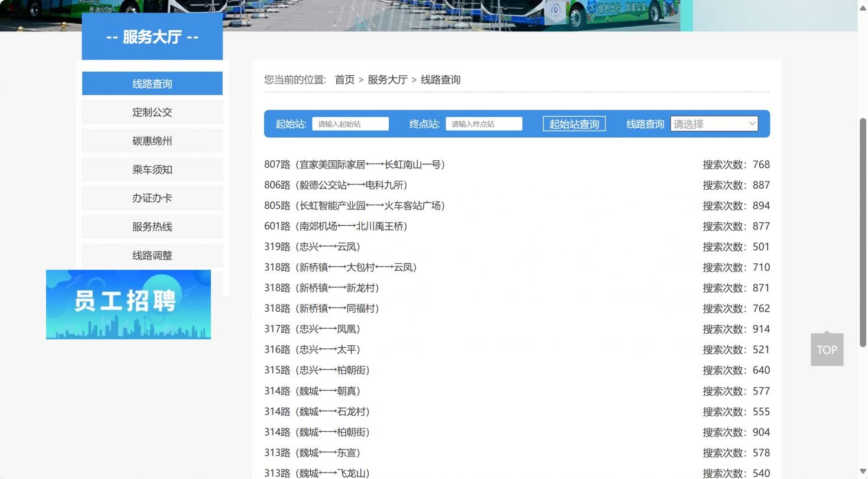Open 服务热线 sidebar entry
The width and height of the screenshot is (868, 479).
point(152,227)
